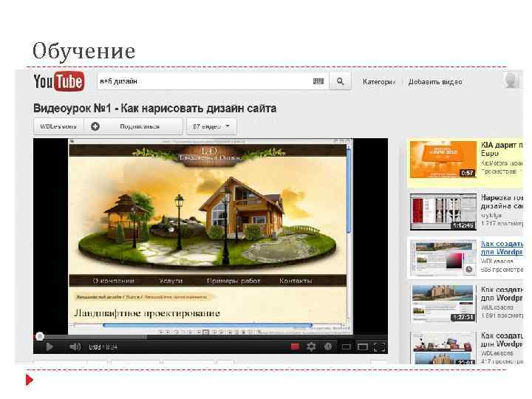Image resolution: width=532 pixels, height=399 pixels.
Task: Play the video
Action: click(50, 347)
